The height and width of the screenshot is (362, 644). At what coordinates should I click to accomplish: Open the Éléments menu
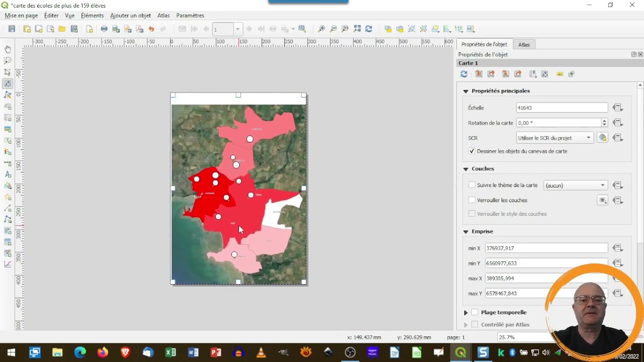[x=92, y=16]
